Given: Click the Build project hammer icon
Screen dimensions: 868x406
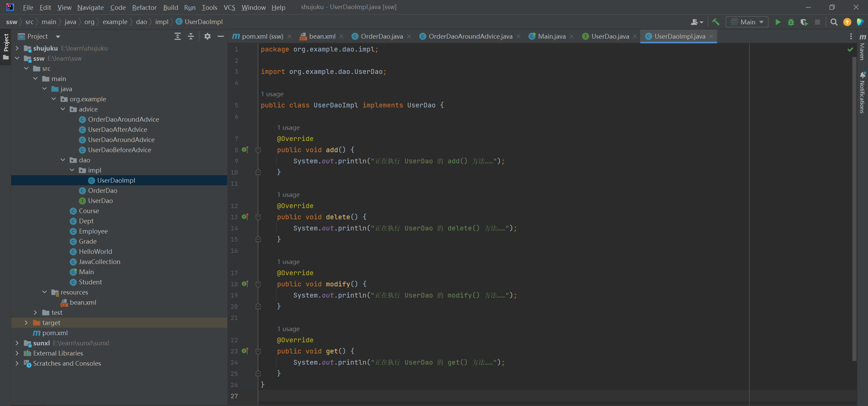Looking at the screenshot, I should click(716, 22).
